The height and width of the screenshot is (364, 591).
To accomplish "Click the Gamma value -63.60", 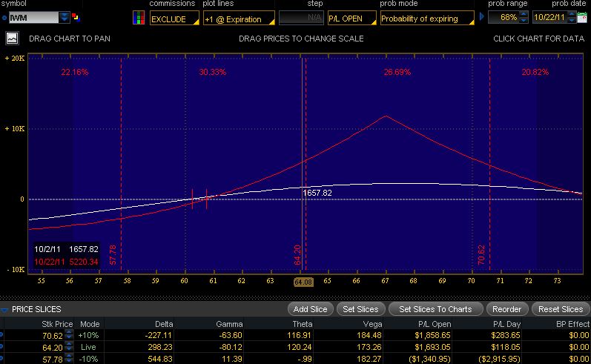I will (x=231, y=335).
